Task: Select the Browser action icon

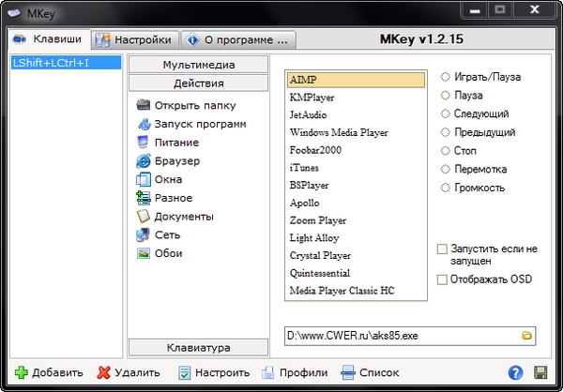Action: click(x=144, y=160)
